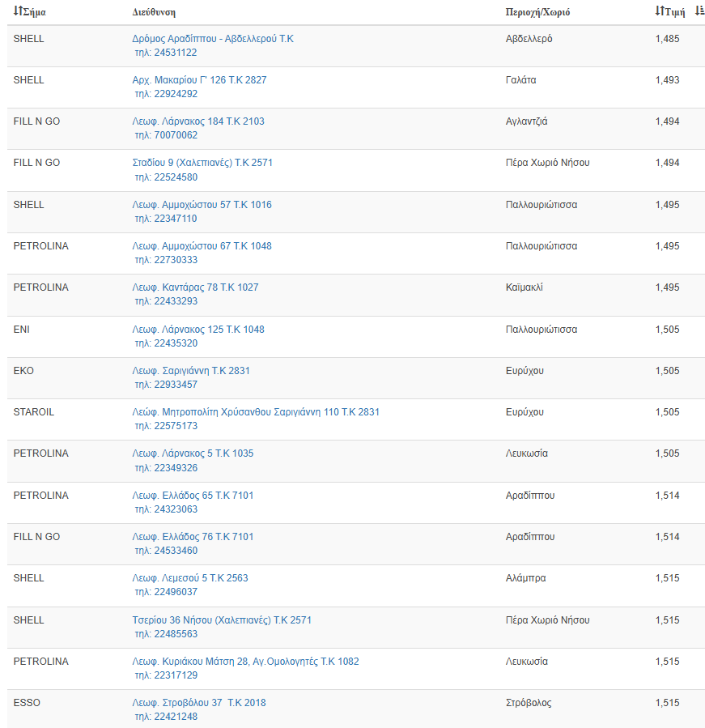Click the Λεωφ. Ελλάδος 65 address link
This screenshot has width=705, height=728.
point(193,496)
